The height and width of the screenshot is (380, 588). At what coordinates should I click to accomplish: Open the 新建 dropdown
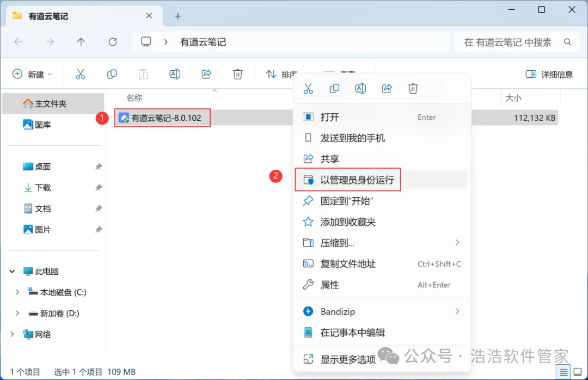coord(32,74)
